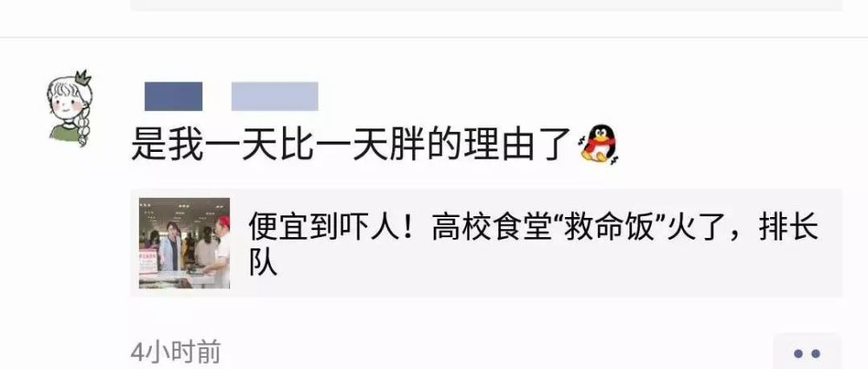Tap the green crown on the avatar
868x369 pixels.
(83, 78)
